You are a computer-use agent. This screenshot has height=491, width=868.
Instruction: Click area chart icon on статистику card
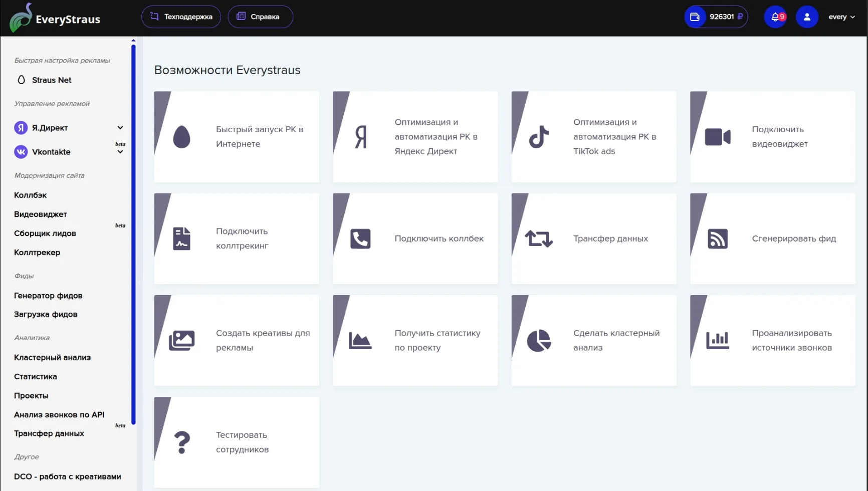(360, 341)
